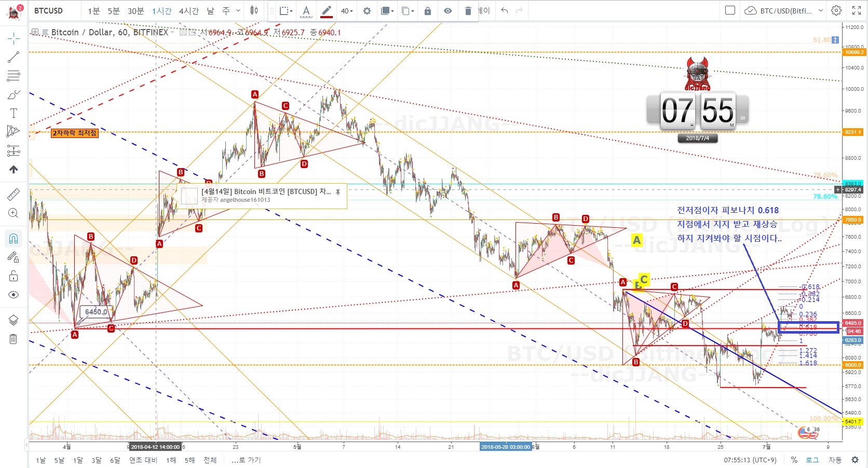Click the remove drawings trash icon in sidebar
The width and height of the screenshot is (868, 468).
(x=13, y=339)
